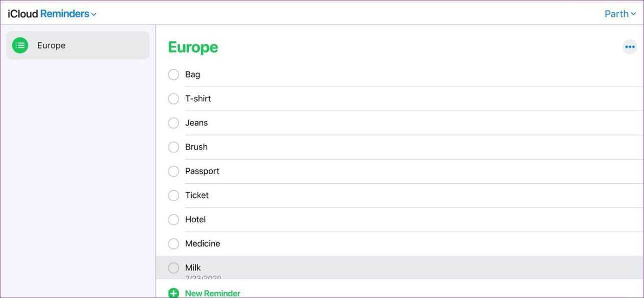Check off the T-shirt reminder circle
Viewport: 644px width, 298px height.
[x=173, y=99]
